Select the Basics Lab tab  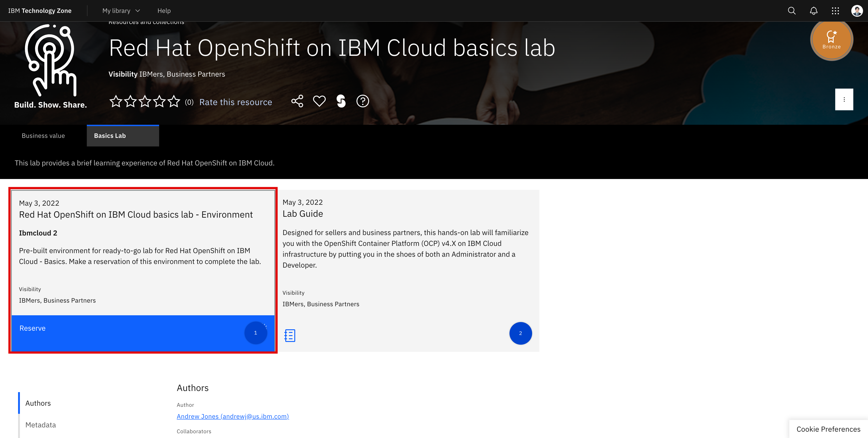coord(109,135)
